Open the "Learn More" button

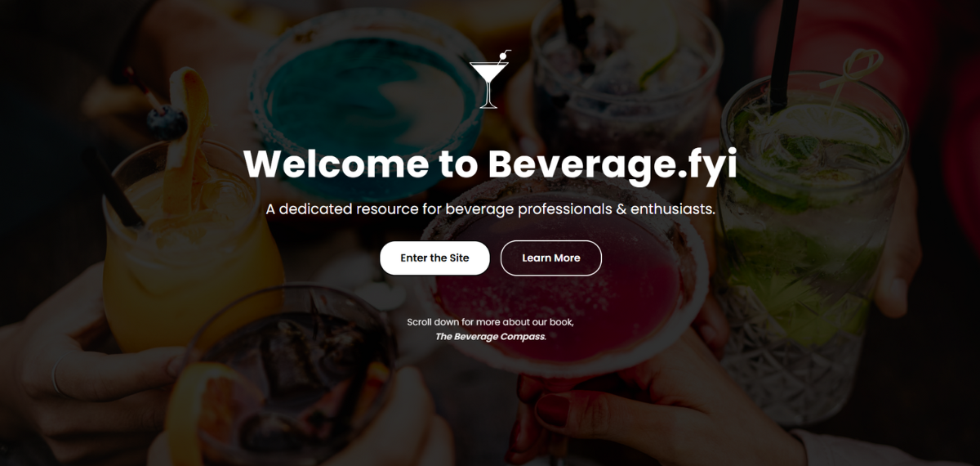551,258
